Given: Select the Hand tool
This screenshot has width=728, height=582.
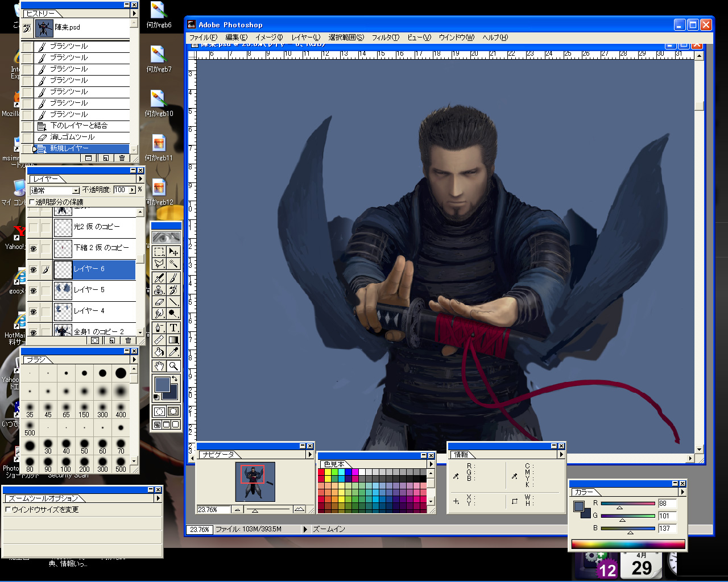Looking at the screenshot, I should tap(159, 367).
